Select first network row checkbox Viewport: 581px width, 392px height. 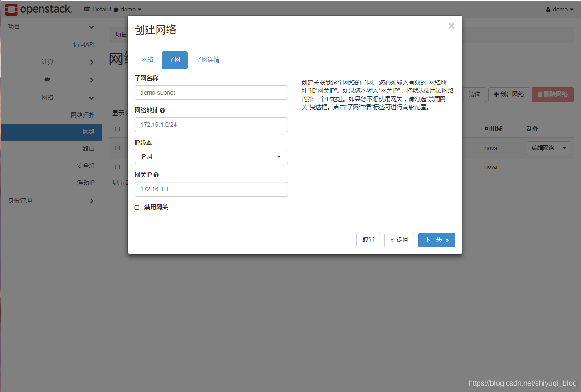coord(118,148)
